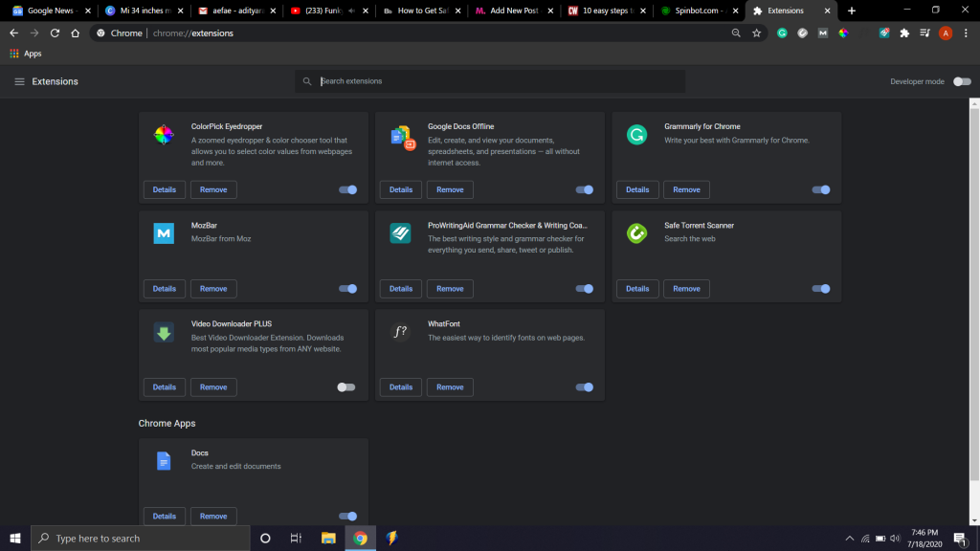Show hidden system tray icons
The width and height of the screenshot is (980, 551).
tap(850, 539)
